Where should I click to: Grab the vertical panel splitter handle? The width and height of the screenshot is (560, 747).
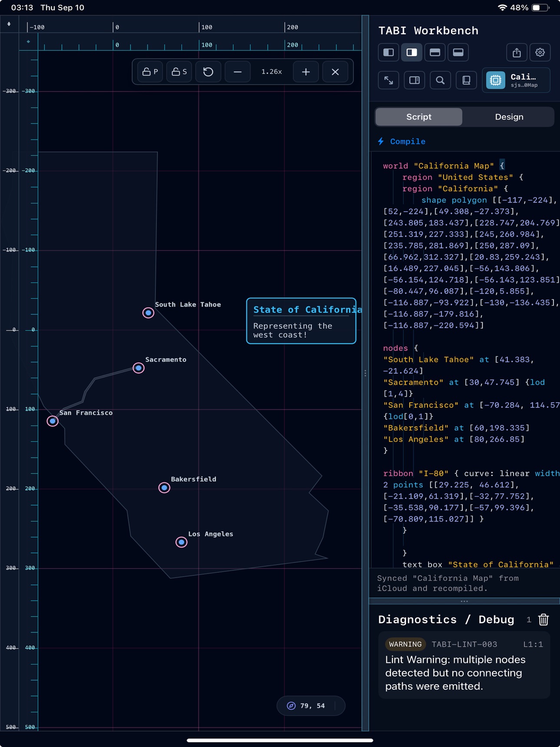point(366,373)
